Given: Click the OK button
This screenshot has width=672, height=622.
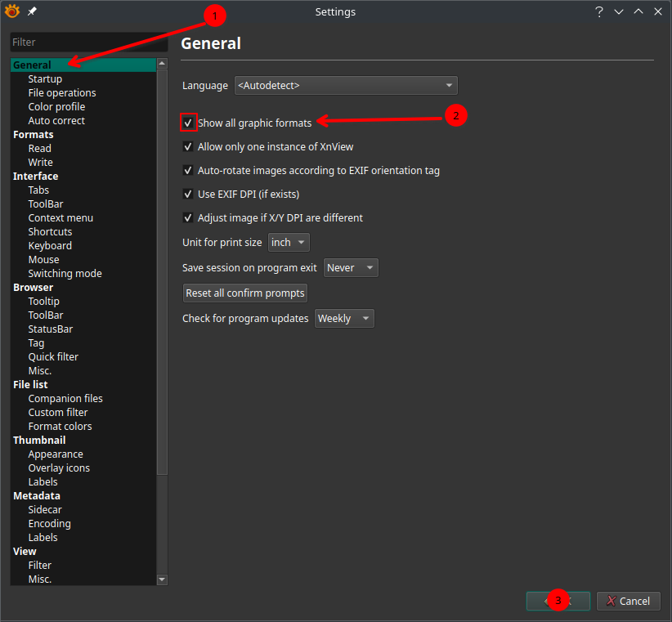Looking at the screenshot, I should coord(558,601).
